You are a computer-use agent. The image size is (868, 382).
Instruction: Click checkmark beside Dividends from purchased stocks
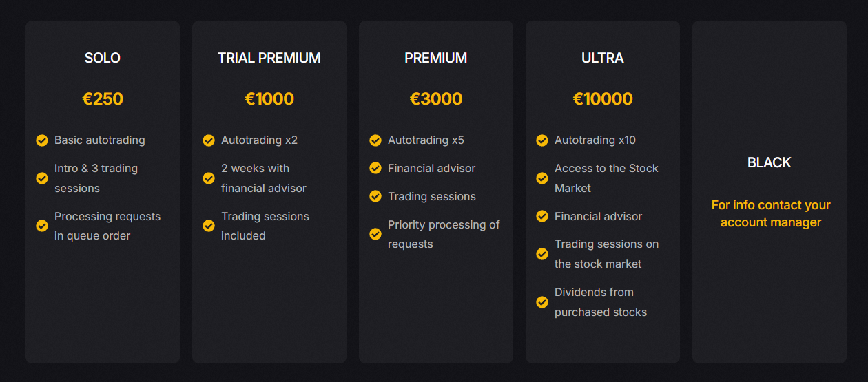pos(542,302)
